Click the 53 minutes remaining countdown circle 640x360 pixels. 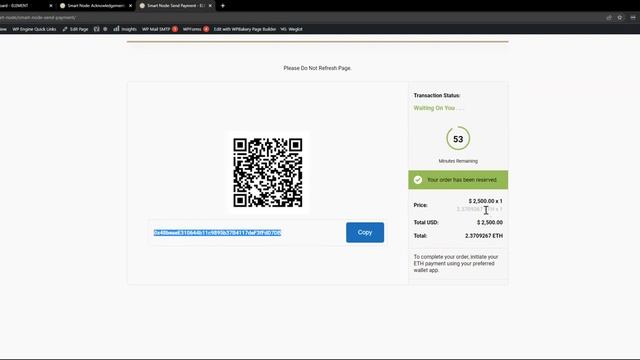click(x=458, y=139)
